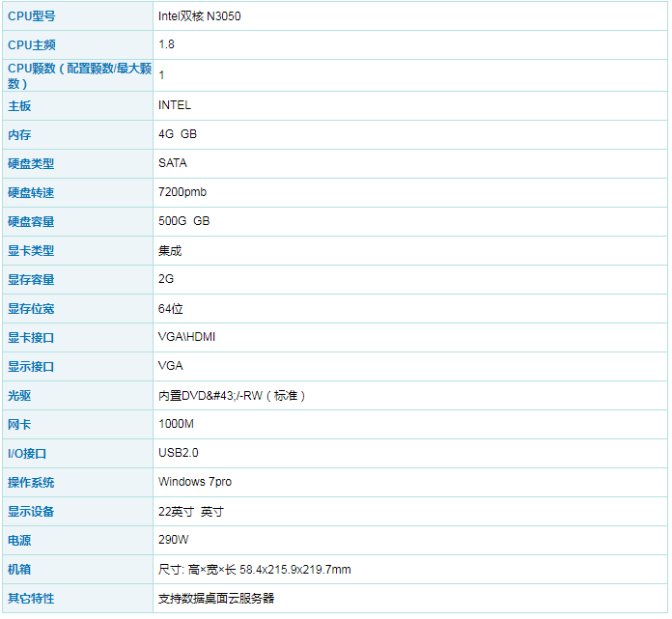Image resolution: width=672 pixels, height=619 pixels.
Task: Select the 'INTEL' motherboard value
Action: click(x=175, y=105)
